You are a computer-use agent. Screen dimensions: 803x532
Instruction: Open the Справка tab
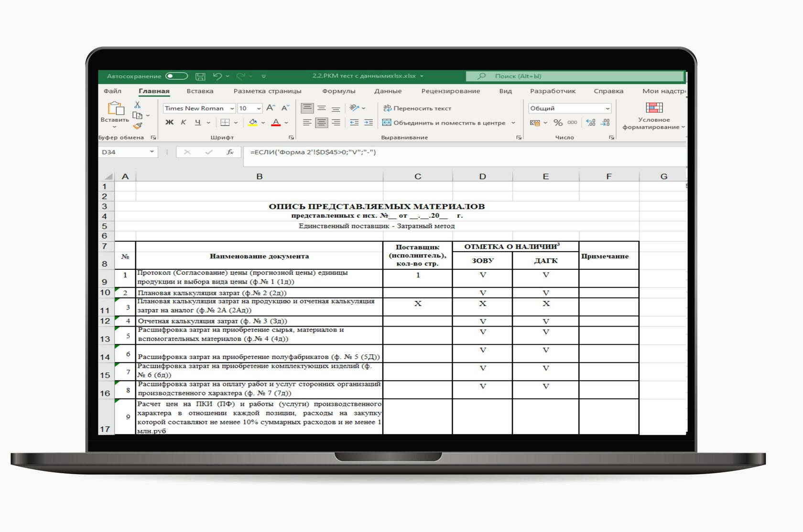(x=608, y=91)
